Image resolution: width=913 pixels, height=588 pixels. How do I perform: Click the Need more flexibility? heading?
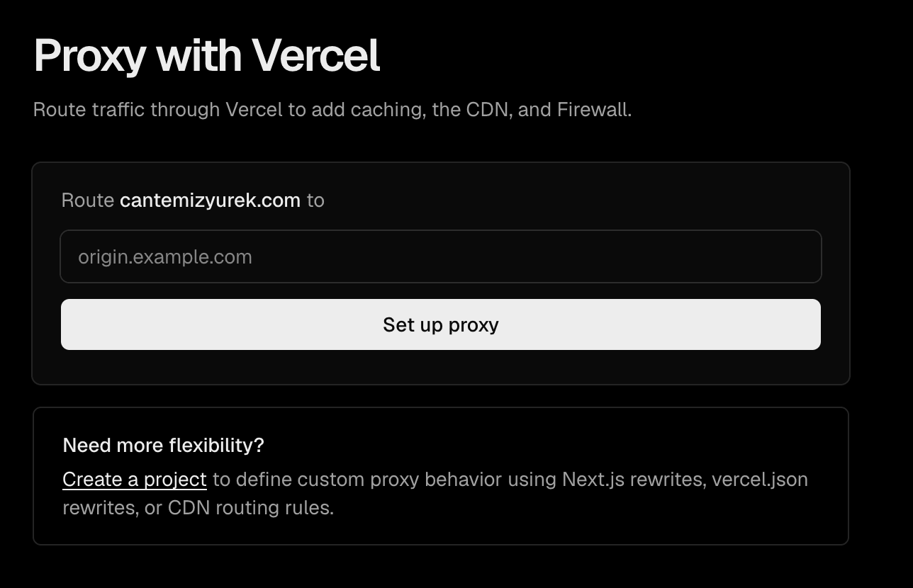tap(163, 445)
